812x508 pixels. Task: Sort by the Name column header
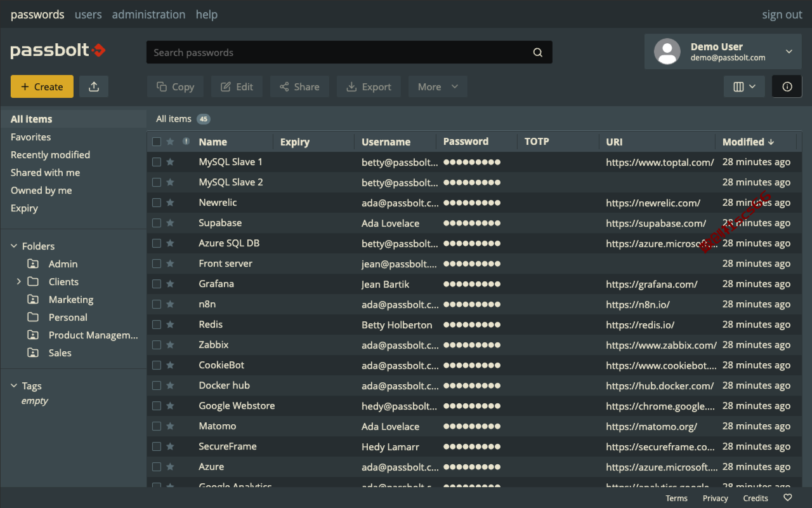pos(213,142)
